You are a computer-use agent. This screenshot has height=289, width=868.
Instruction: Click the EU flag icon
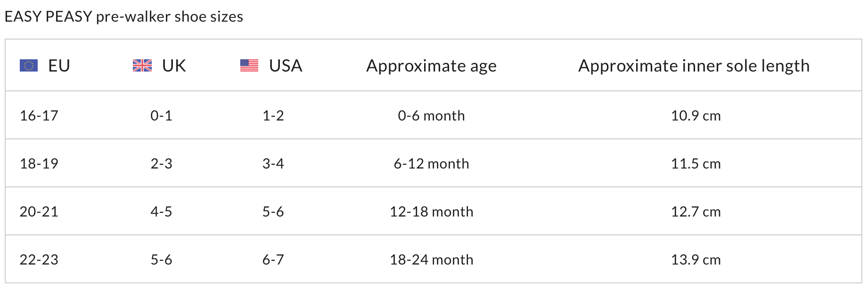click(29, 65)
